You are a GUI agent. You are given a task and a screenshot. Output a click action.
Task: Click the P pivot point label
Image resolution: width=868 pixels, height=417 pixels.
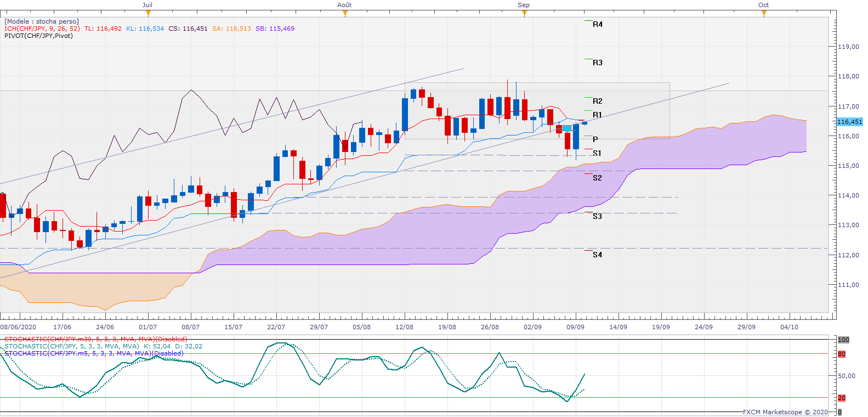[x=595, y=139]
